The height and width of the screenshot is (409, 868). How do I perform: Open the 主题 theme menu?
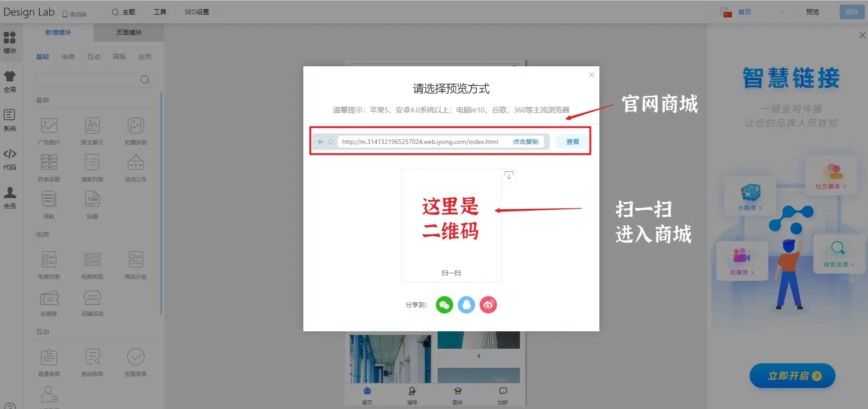click(x=123, y=12)
